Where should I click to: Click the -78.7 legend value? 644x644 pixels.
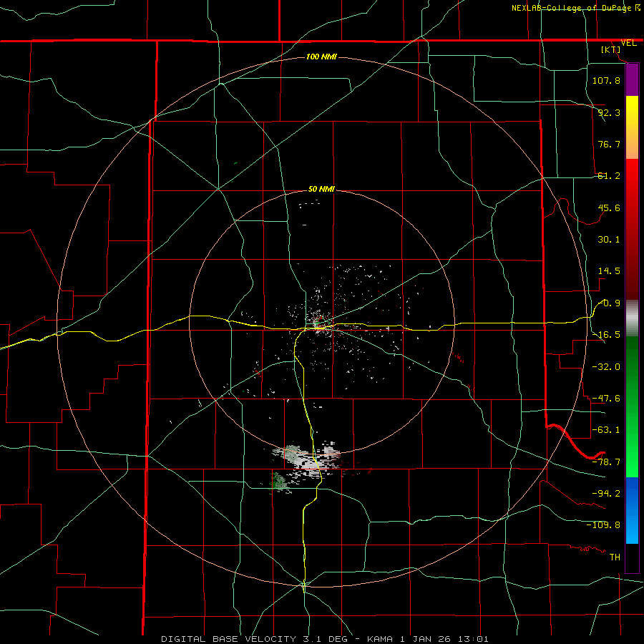point(606,462)
